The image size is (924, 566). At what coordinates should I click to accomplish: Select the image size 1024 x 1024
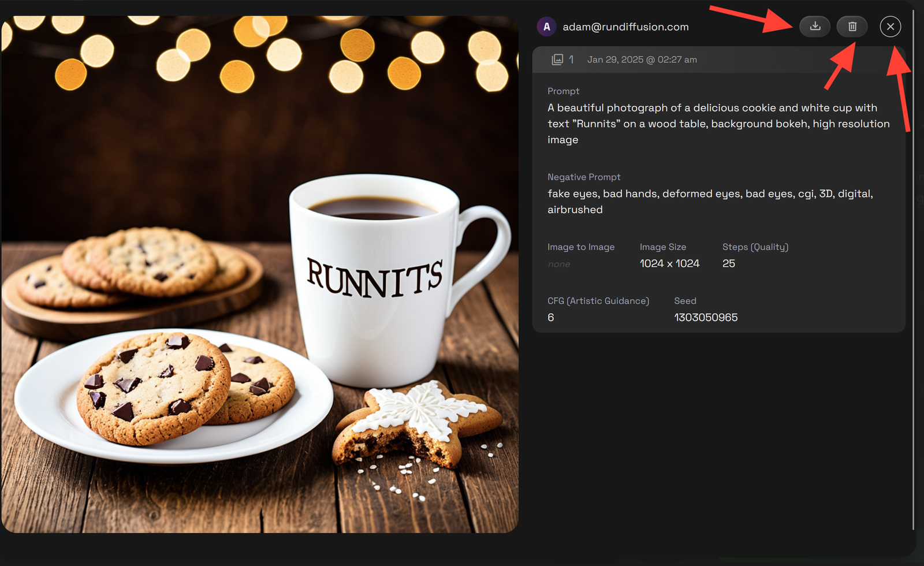click(x=669, y=263)
